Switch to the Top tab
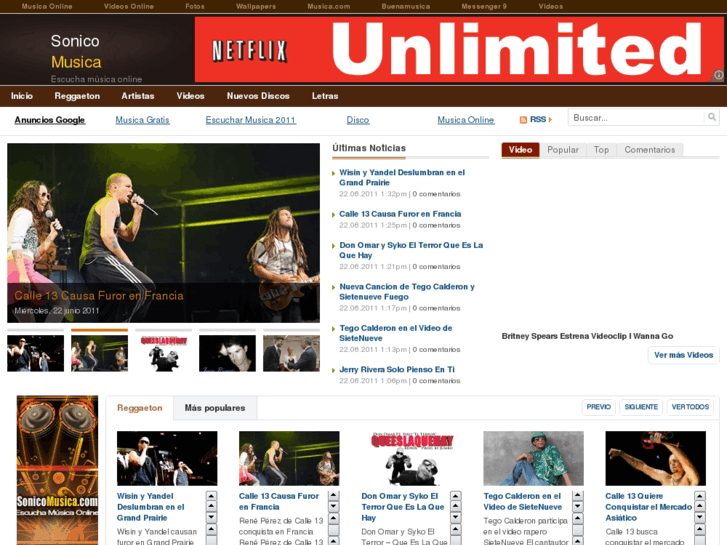Viewport: 727px width, 545px height. [x=601, y=150]
